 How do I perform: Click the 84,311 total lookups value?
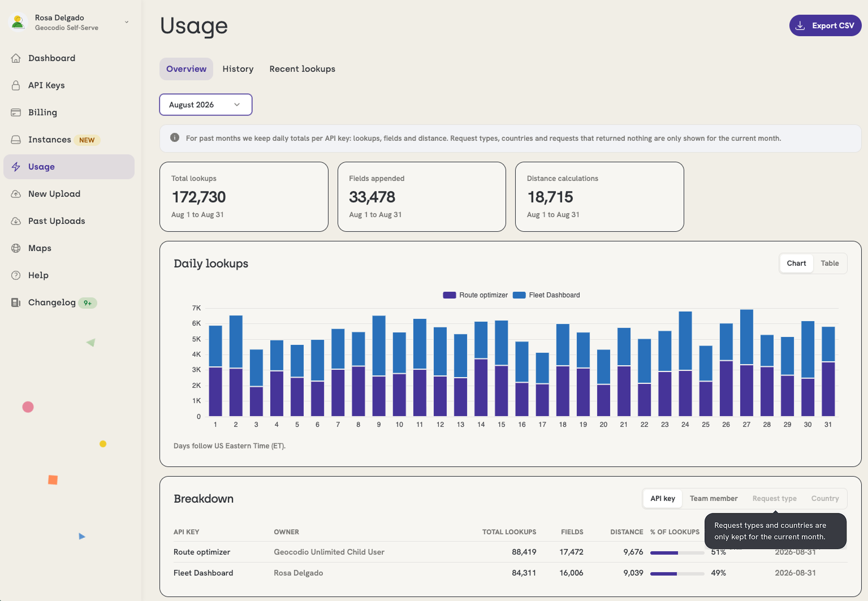click(x=524, y=573)
